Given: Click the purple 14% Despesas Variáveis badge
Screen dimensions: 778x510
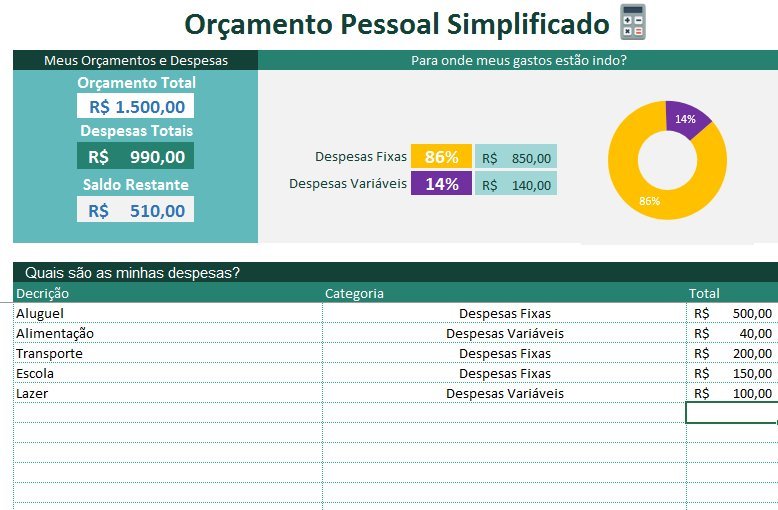Looking at the screenshot, I should pyautogui.click(x=441, y=183).
